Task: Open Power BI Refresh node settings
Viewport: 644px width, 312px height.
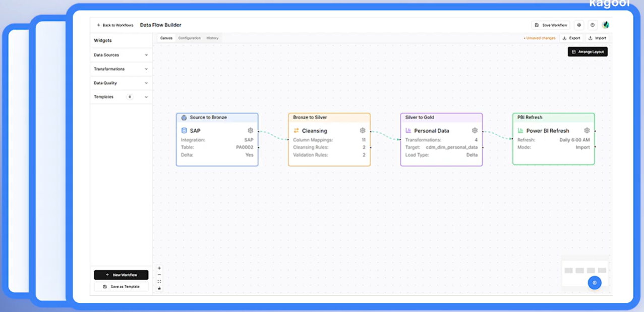Action: point(587,131)
